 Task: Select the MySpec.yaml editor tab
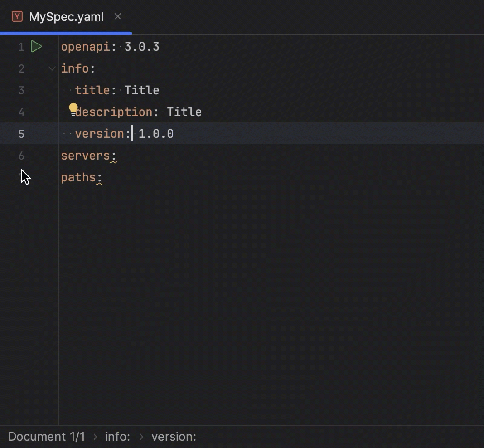pyautogui.click(x=66, y=16)
